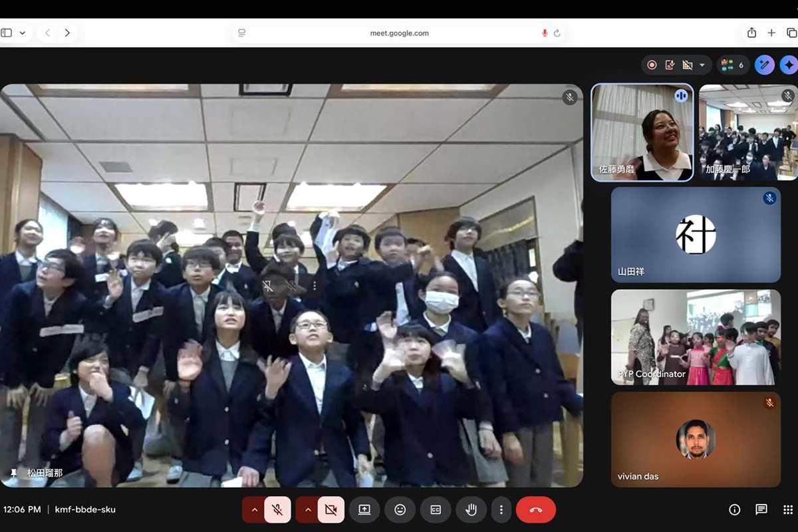798x532 pixels.
Task: Go back to the previous page
Action: pos(47,33)
